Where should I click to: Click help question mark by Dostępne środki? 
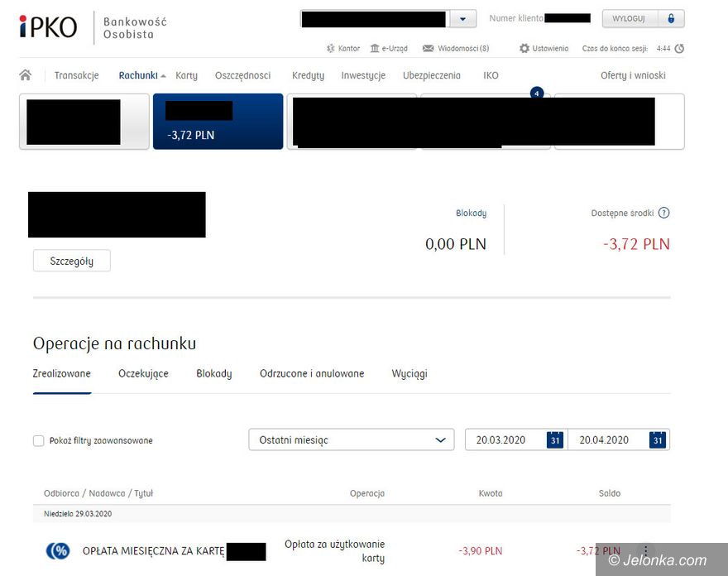pyautogui.click(x=664, y=213)
